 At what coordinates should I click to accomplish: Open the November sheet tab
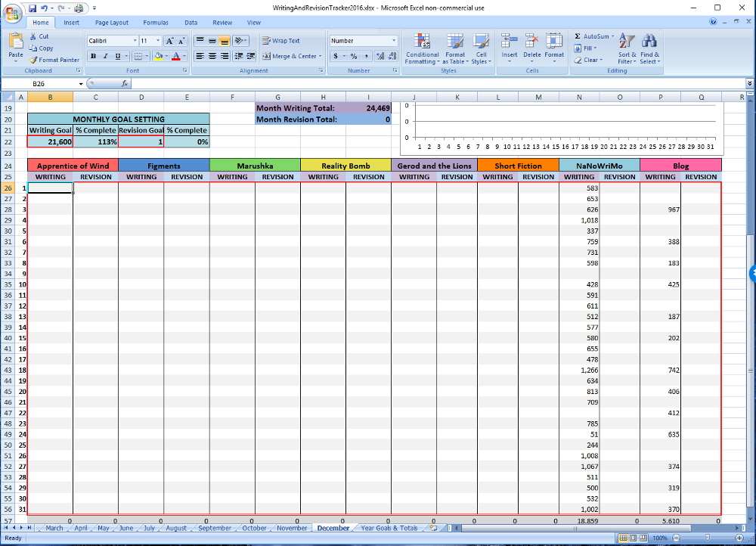click(292, 528)
